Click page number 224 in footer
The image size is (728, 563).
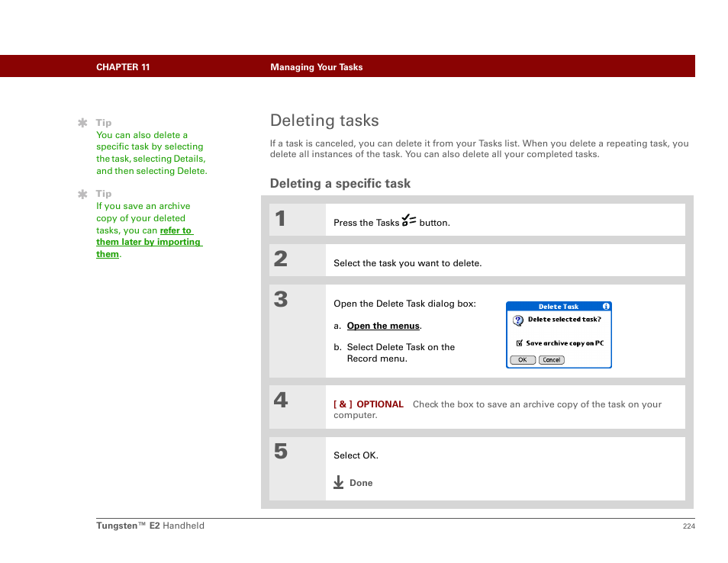pyautogui.click(x=689, y=526)
